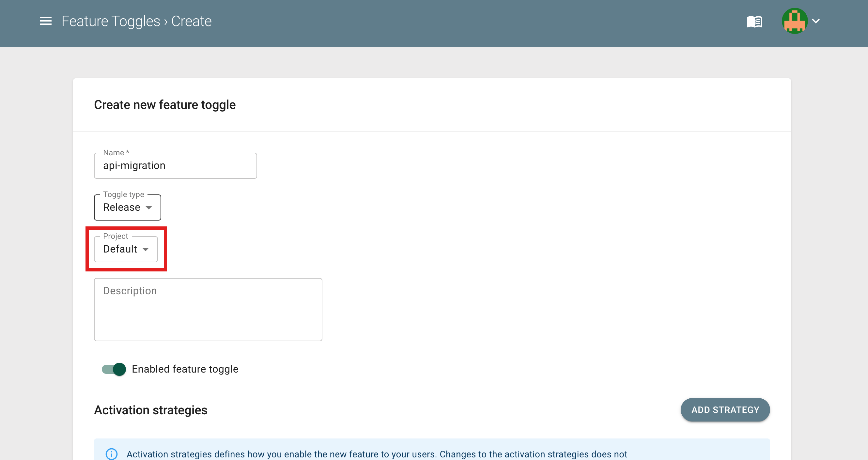Open the Project Default dropdown
Image resolution: width=868 pixels, height=460 pixels.
click(126, 249)
